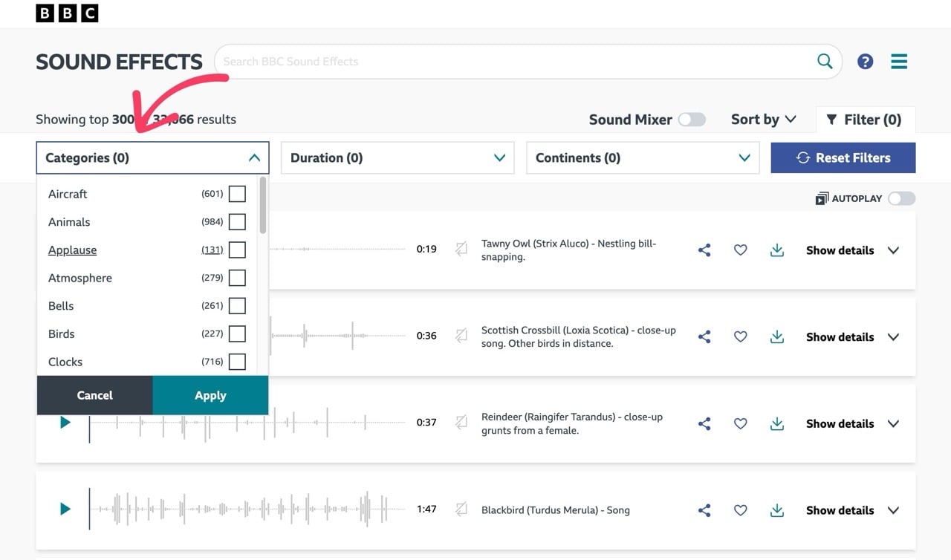Image resolution: width=951 pixels, height=560 pixels.
Task: Click the Apply button
Action: [210, 395]
